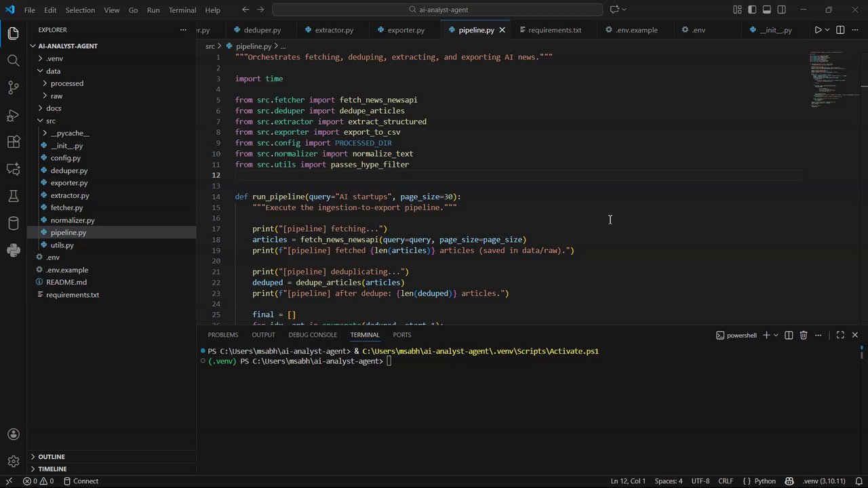Screen dimensions: 868x488
Task: Open the Python icon in activity bar
Action: coord(13,250)
